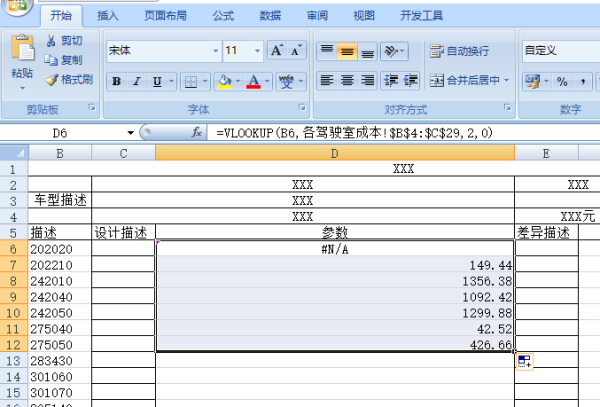600x407 pixels.
Task: Decrease font size with small A
Action: (296, 50)
